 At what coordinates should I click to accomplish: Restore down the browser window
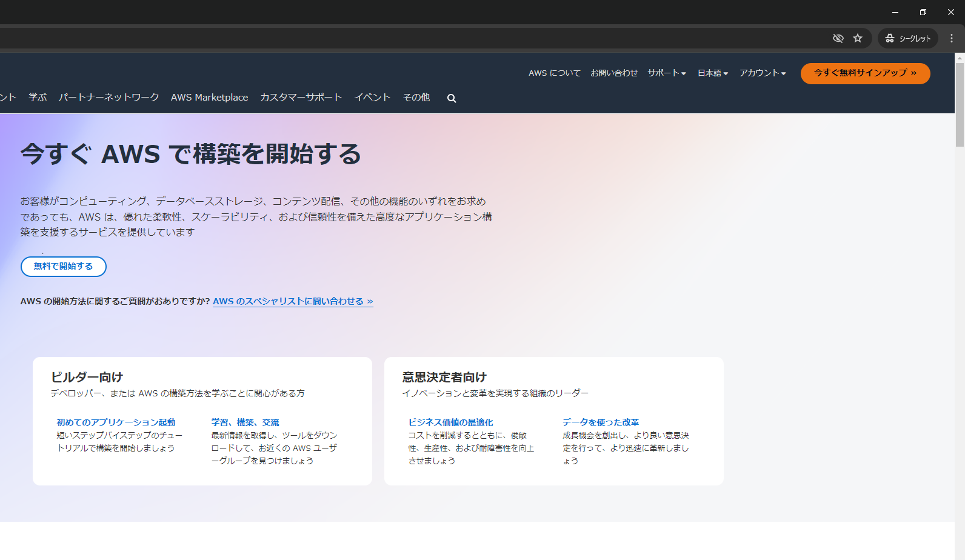click(x=923, y=12)
